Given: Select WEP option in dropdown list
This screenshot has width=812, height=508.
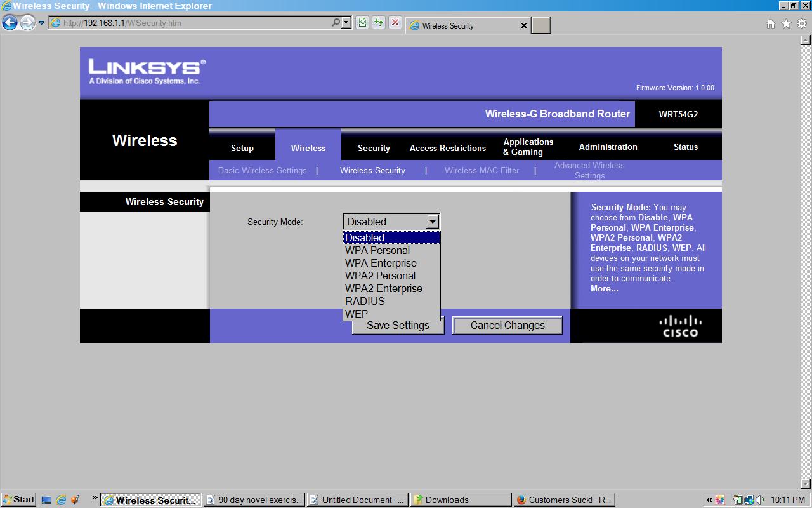Looking at the screenshot, I should tap(357, 314).
